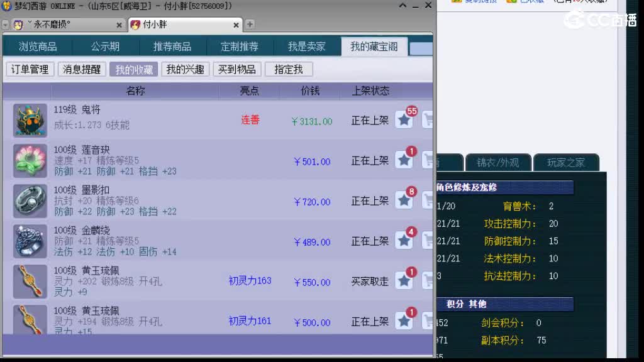Click the 黄玉琉佩 灵力+202 item icon
Screen dimensions: 644x362
tap(30, 281)
